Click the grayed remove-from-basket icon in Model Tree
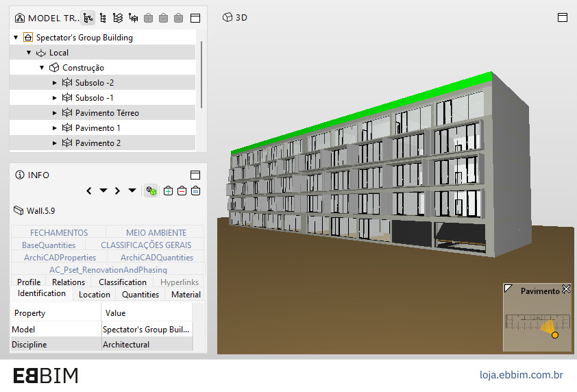This screenshot has width=577, height=392. click(x=163, y=18)
